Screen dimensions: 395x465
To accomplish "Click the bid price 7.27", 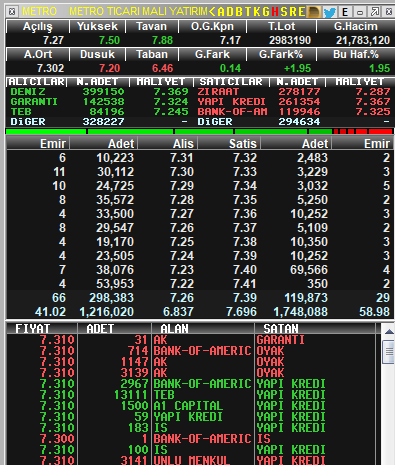I will (x=182, y=214).
